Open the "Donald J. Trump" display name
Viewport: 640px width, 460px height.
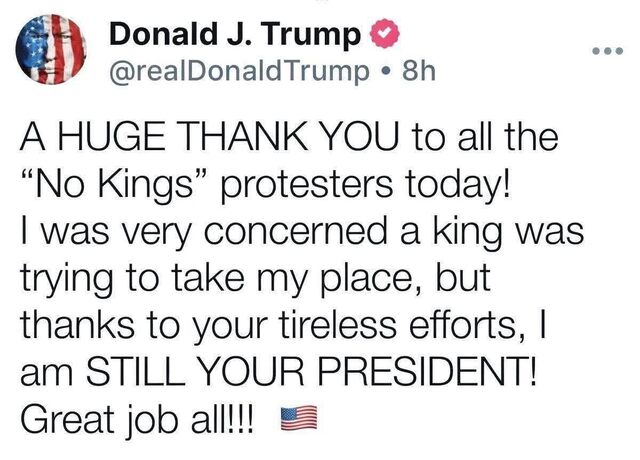(234, 34)
